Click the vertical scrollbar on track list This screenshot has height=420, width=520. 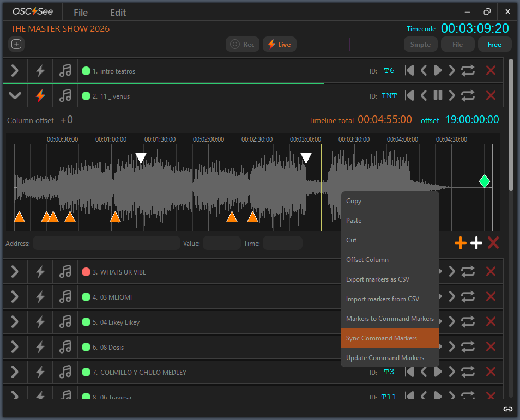point(511,125)
